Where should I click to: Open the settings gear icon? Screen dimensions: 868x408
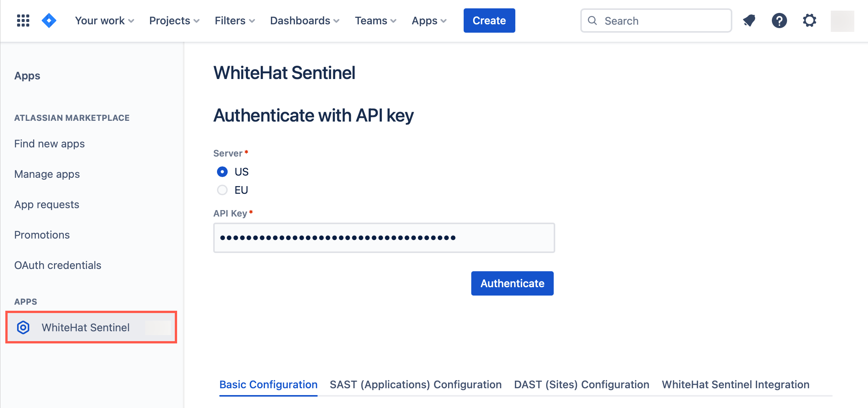[x=809, y=21]
